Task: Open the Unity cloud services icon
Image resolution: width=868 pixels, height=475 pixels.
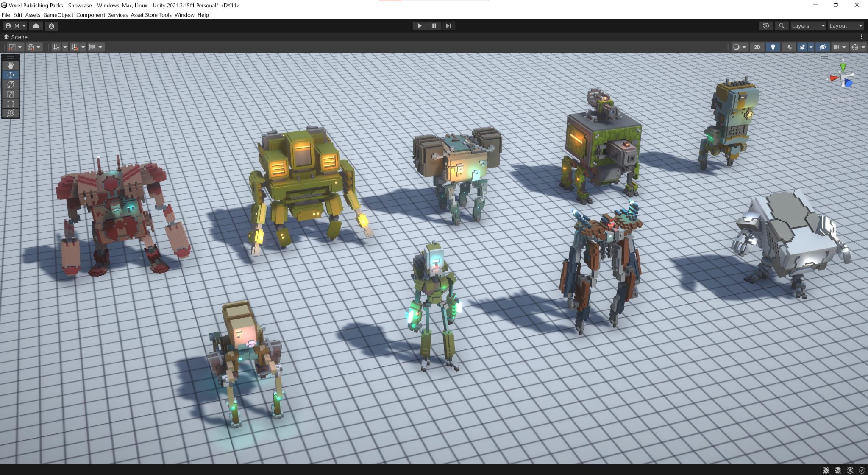Action: pos(36,26)
